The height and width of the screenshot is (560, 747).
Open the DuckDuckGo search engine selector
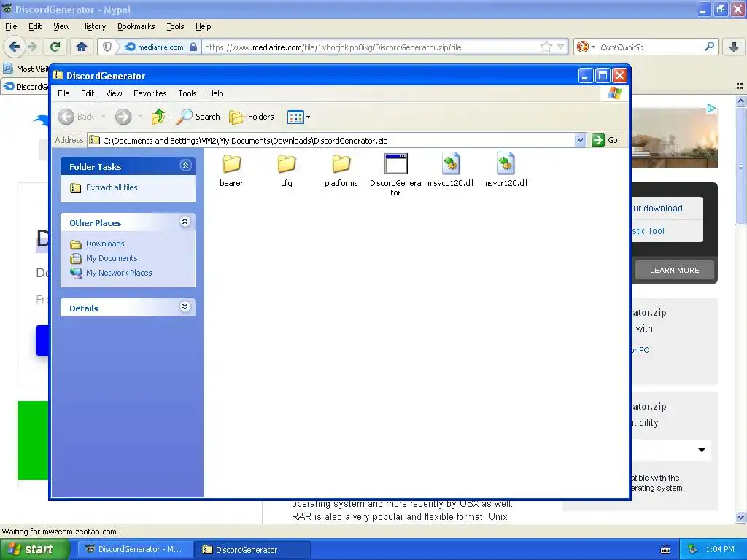pyautogui.click(x=586, y=47)
